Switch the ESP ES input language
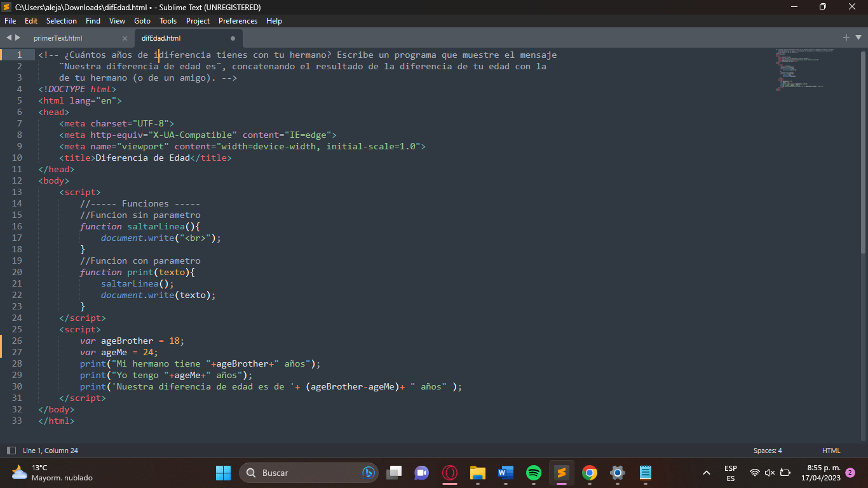This screenshot has width=868, height=488. 731,473
